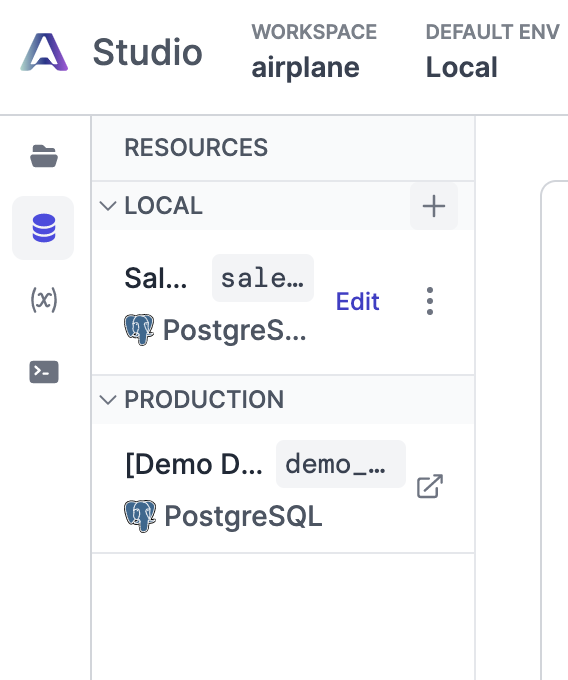Screen dimensions: 568x680
Task: Click the PostgreSQL elephant icon under [Demo D...
Action: (x=140, y=516)
